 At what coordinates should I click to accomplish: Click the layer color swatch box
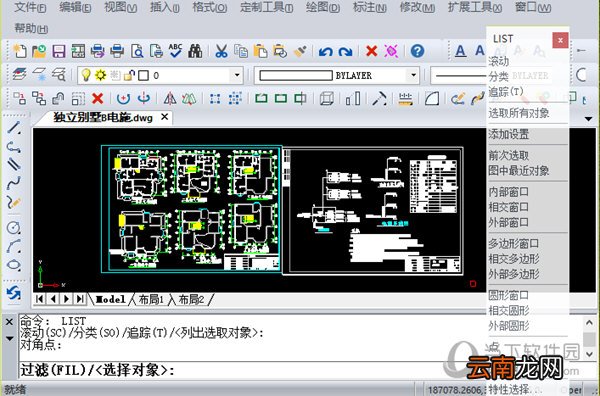143,75
